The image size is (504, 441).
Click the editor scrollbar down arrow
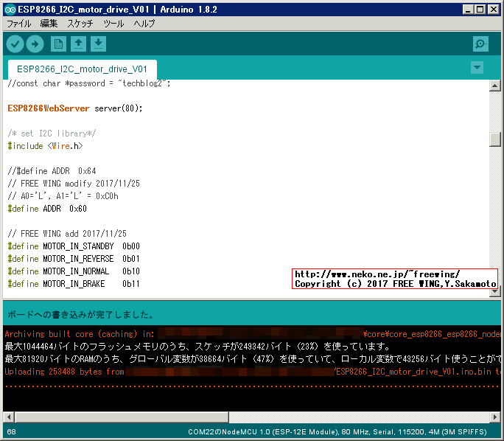point(494,291)
